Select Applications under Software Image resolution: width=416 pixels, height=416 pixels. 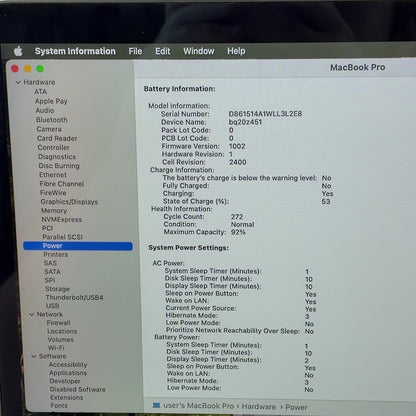[x=68, y=373]
